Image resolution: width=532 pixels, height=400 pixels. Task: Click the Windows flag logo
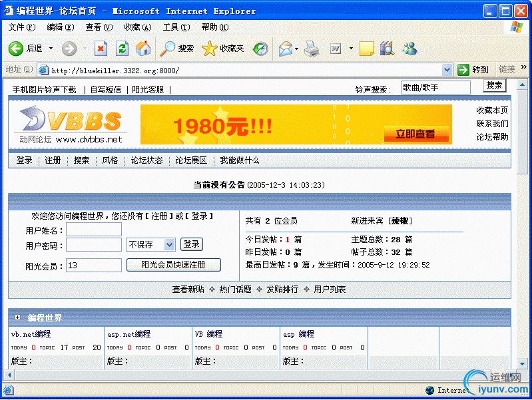(x=517, y=27)
